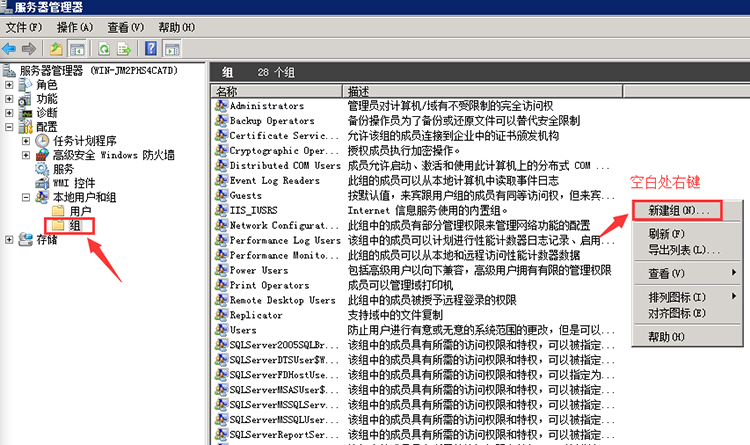Click the 描述 column header
This screenshot has height=445, width=750.
(x=360, y=91)
